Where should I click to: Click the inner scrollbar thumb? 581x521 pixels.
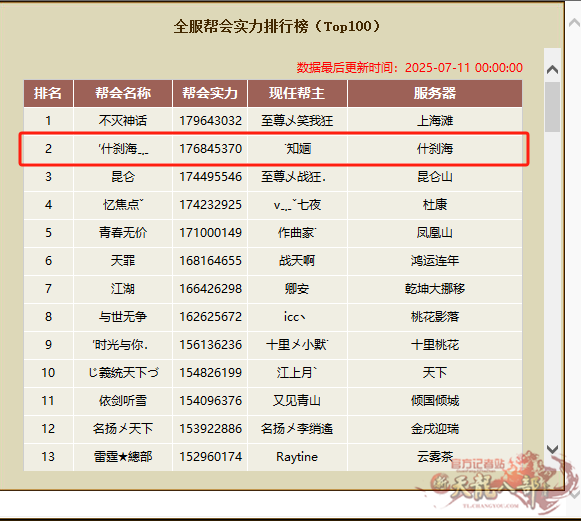(552, 107)
